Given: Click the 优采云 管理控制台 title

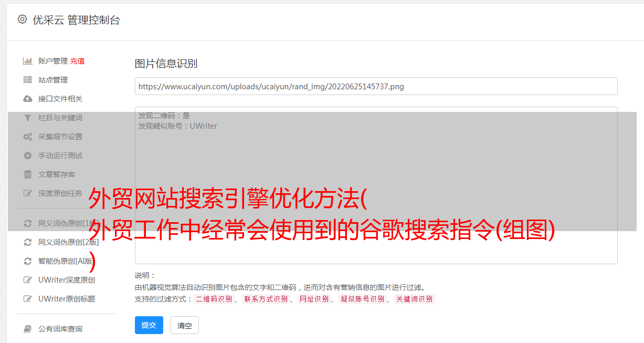Looking at the screenshot, I should click(x=76, y=20).
